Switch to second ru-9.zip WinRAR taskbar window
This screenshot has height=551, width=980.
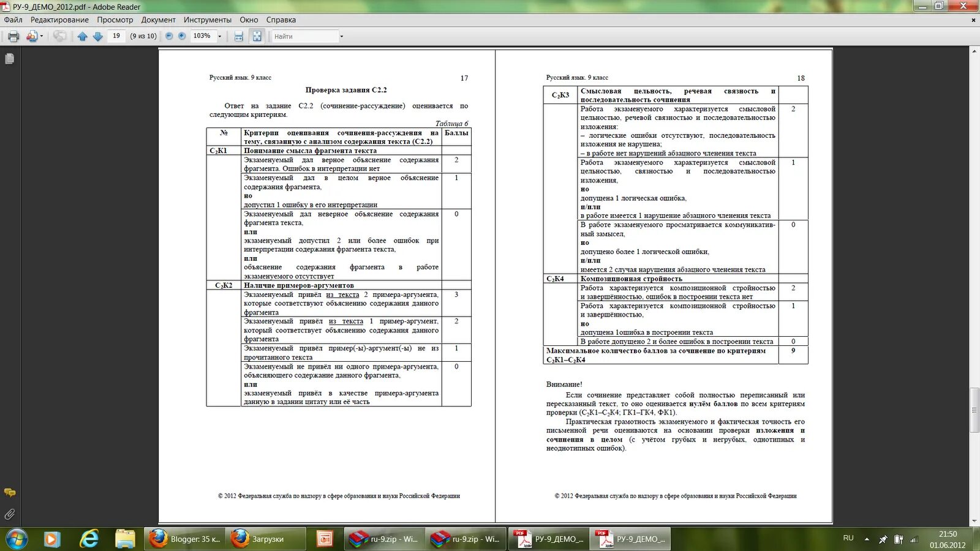[466, 539]
